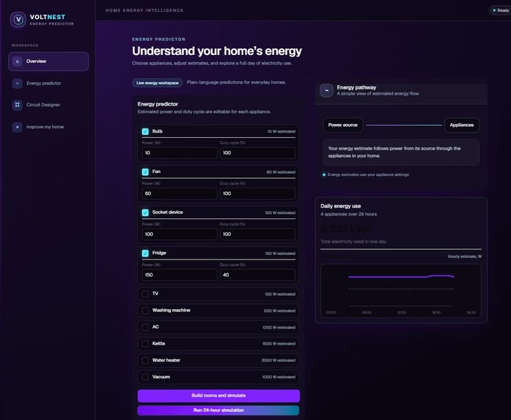511x420 pixels.
Task: Enable the AC appliance checkbox
Action: [x=145, y=327]
